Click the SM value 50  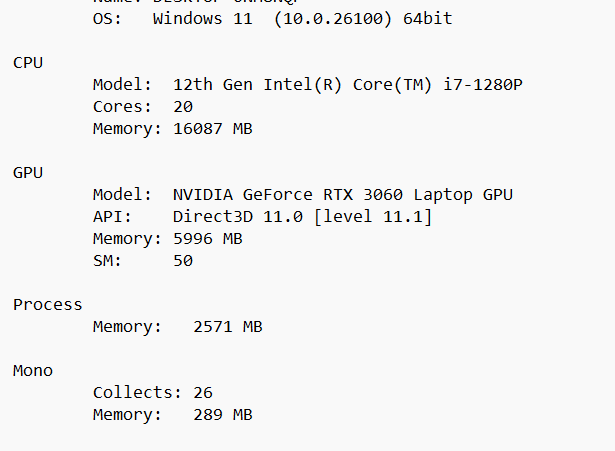183,261
